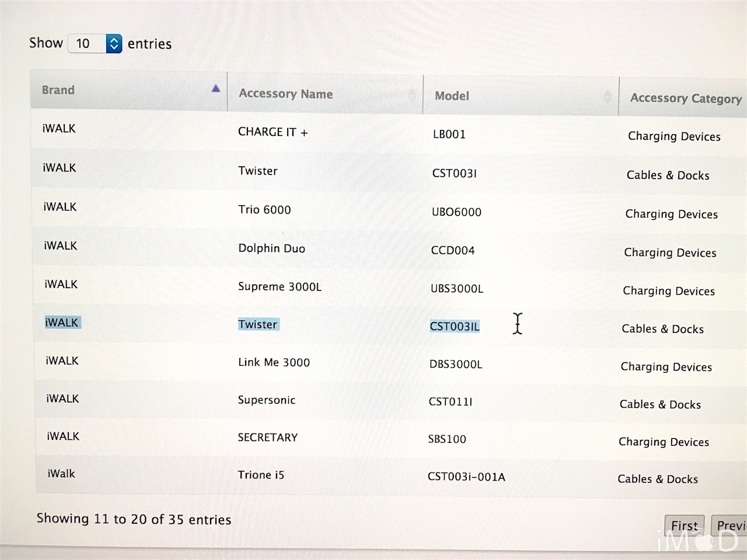This screenshot has height=560, width=747.
Task: Go to Previous page button
Action: click(x=729, y=526)
